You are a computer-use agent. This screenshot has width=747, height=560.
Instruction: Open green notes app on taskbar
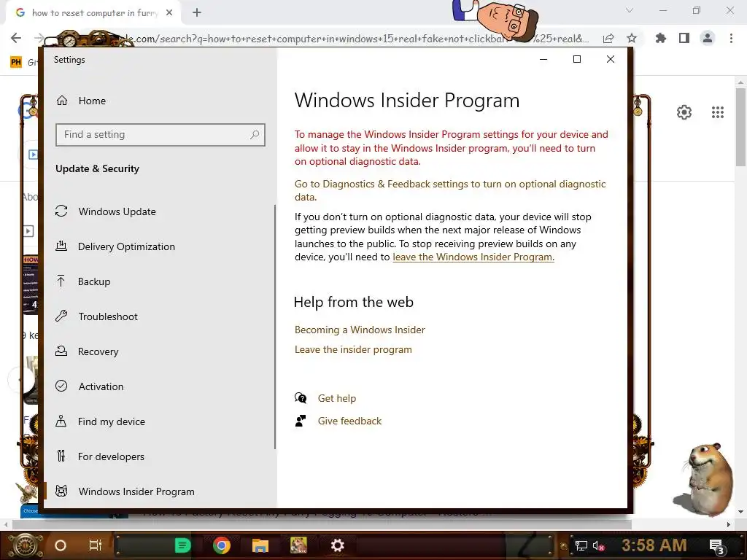[x=183, y=545]
